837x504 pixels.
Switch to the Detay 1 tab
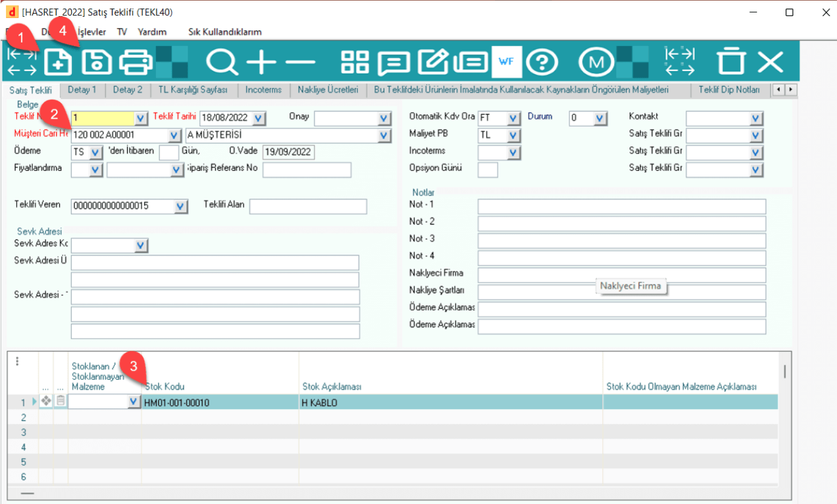pyautogui.click(x=83, y=90)
